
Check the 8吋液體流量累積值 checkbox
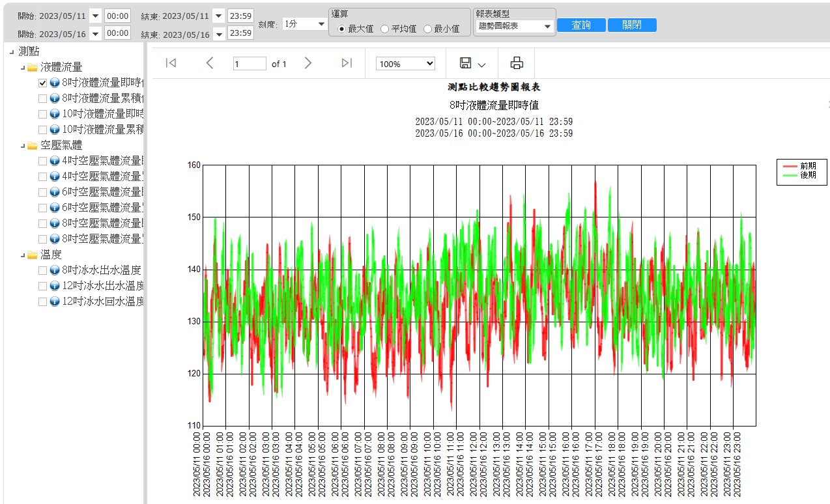(x=42, y=98)
